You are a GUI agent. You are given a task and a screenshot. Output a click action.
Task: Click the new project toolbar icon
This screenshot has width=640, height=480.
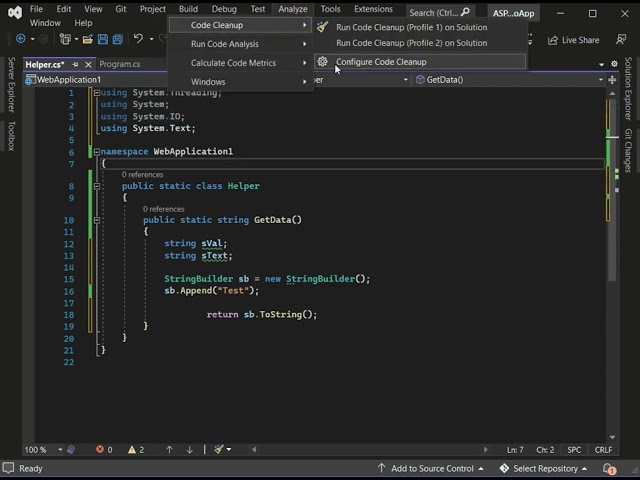pyautogui.click(x=65, y=39)
